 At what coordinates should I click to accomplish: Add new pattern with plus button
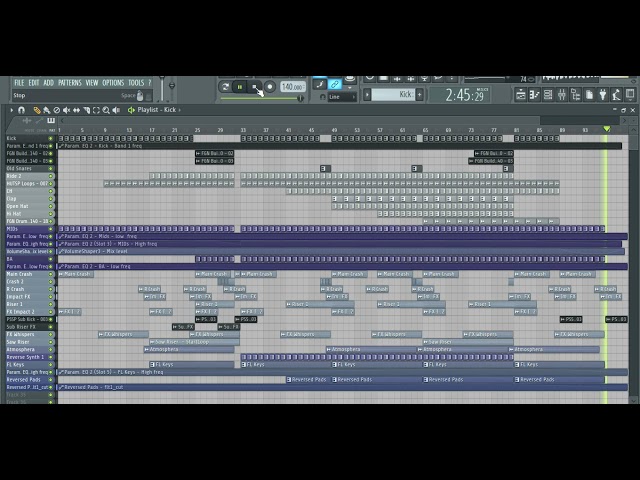pos(419,95)
